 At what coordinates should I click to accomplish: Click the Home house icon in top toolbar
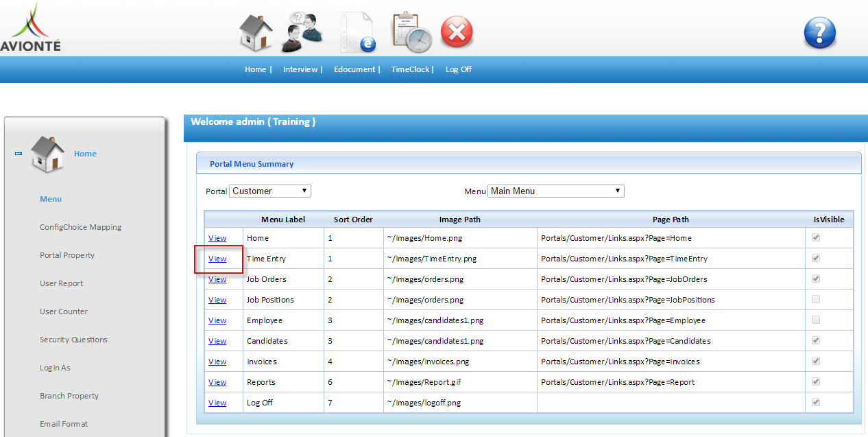click(255, 32)
